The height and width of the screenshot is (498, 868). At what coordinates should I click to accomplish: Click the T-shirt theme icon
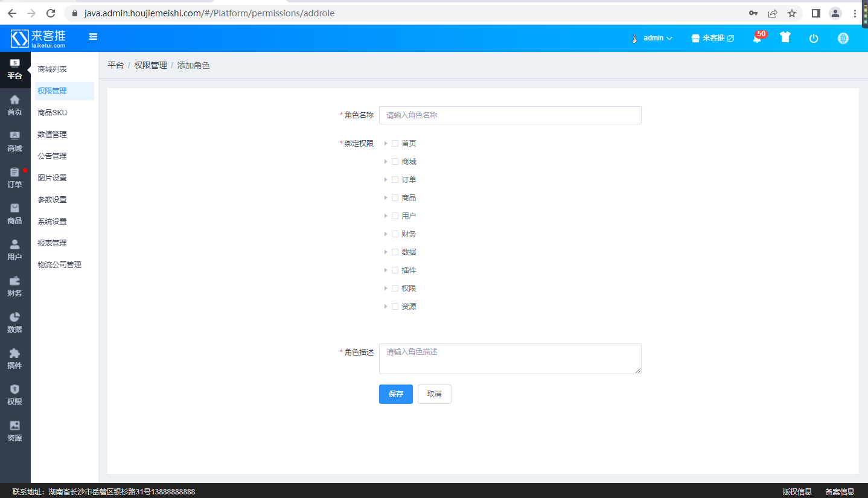785,37
